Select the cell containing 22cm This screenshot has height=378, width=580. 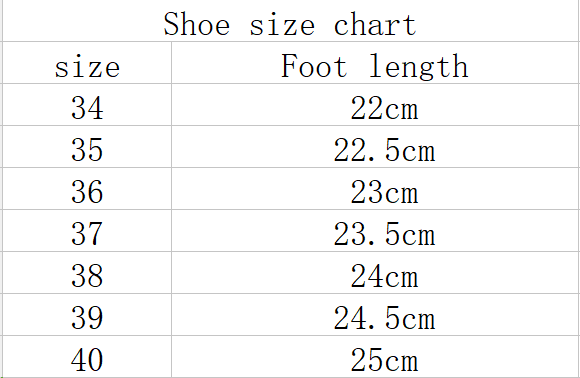tap(375, 105)
